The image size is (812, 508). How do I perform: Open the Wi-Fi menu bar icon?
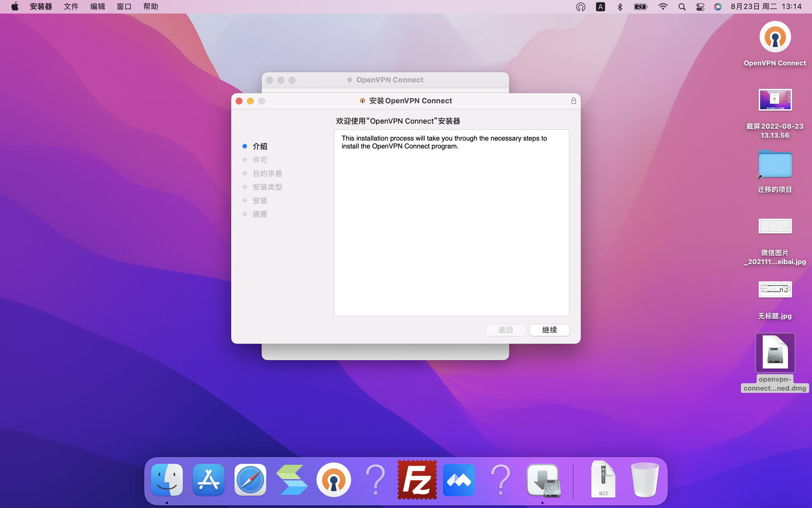point(663,7)
